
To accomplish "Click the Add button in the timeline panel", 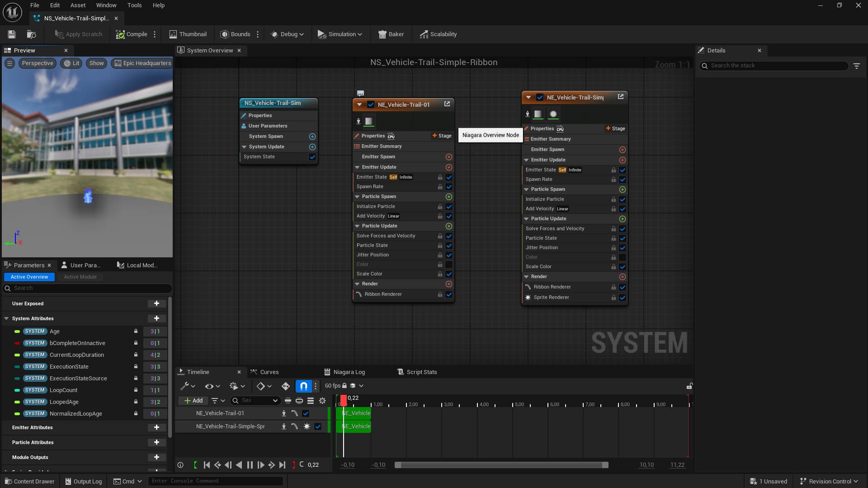I will coord(193,400).
